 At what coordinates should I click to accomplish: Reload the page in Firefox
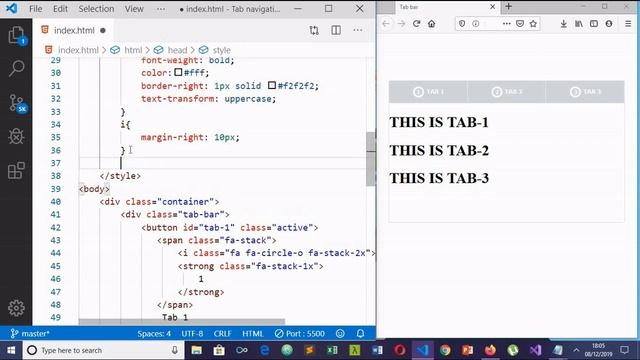click(416, 24)
